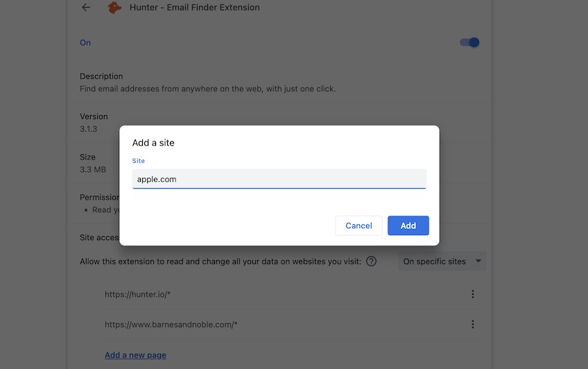Open three-dot menu for barnesandnoble.com entry
The width and height of the screenshot is (588, 369).
[x=472, y=325]
